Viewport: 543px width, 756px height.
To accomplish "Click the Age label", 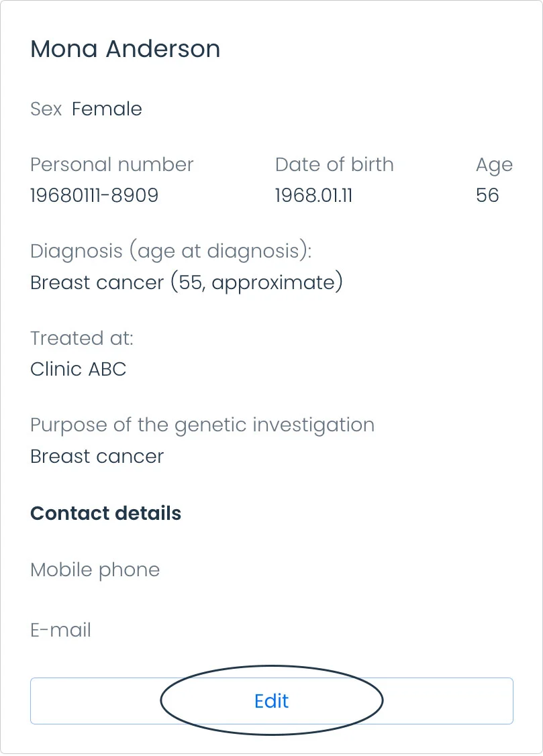I will (494, 166).
